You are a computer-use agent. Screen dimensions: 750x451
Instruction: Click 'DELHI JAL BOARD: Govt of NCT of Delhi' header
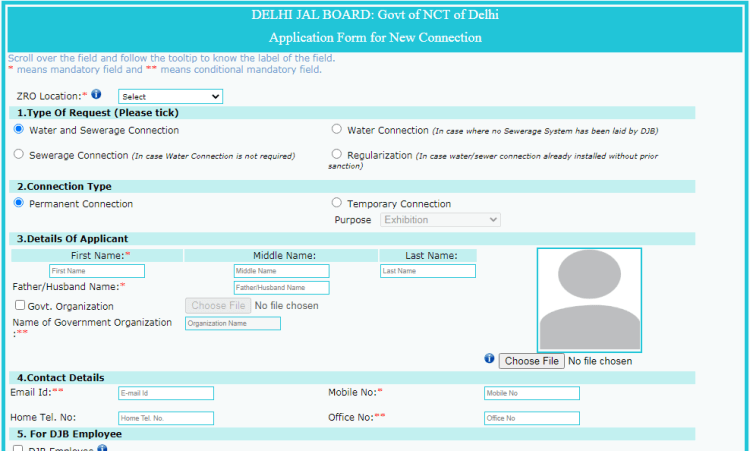375,15
